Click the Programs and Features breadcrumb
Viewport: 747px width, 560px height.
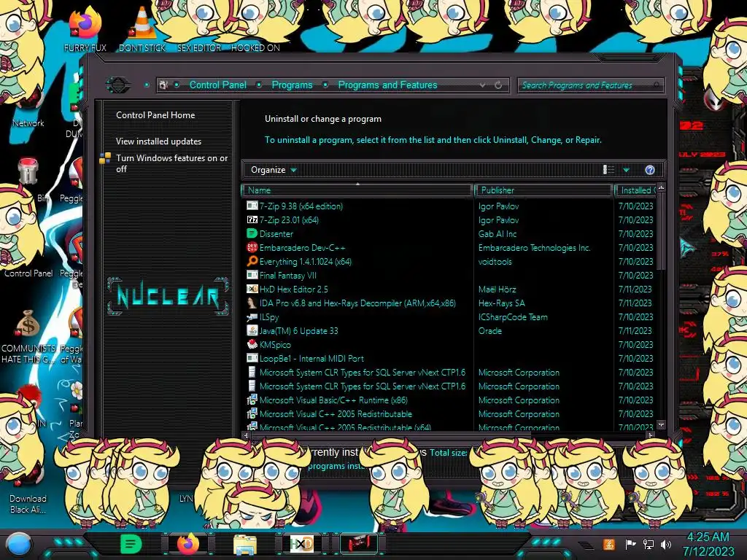click(387, 85)
